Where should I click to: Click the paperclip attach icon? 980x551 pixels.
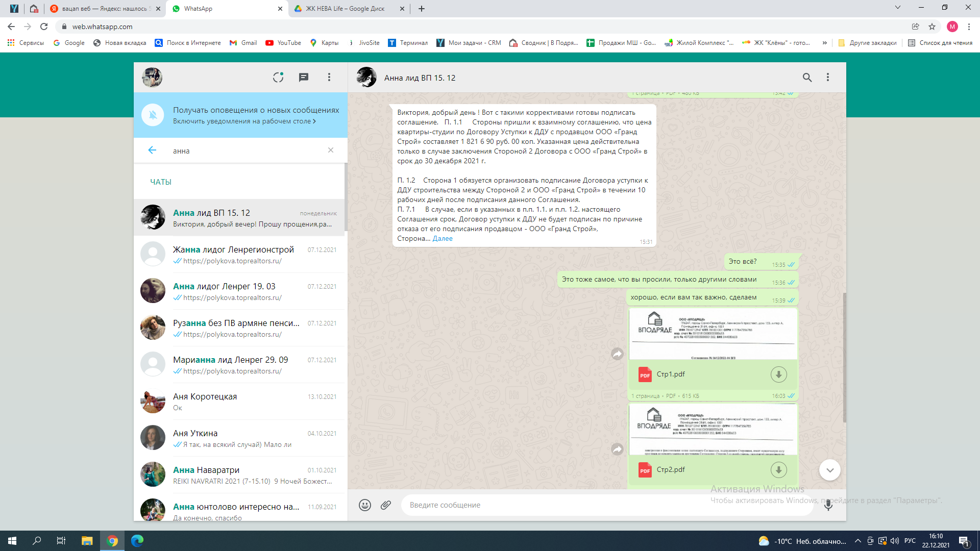coord(386,505)
